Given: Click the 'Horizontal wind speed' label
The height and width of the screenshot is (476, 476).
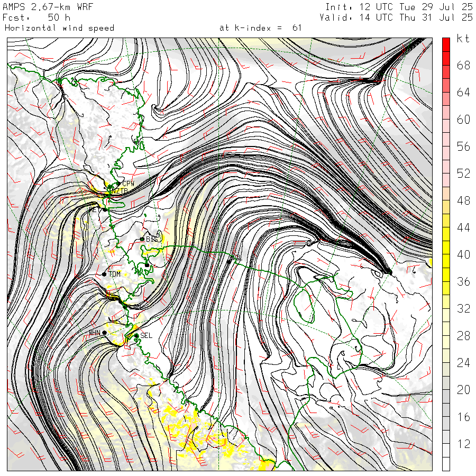Looking at the screenshot, I should click(59, 28).
